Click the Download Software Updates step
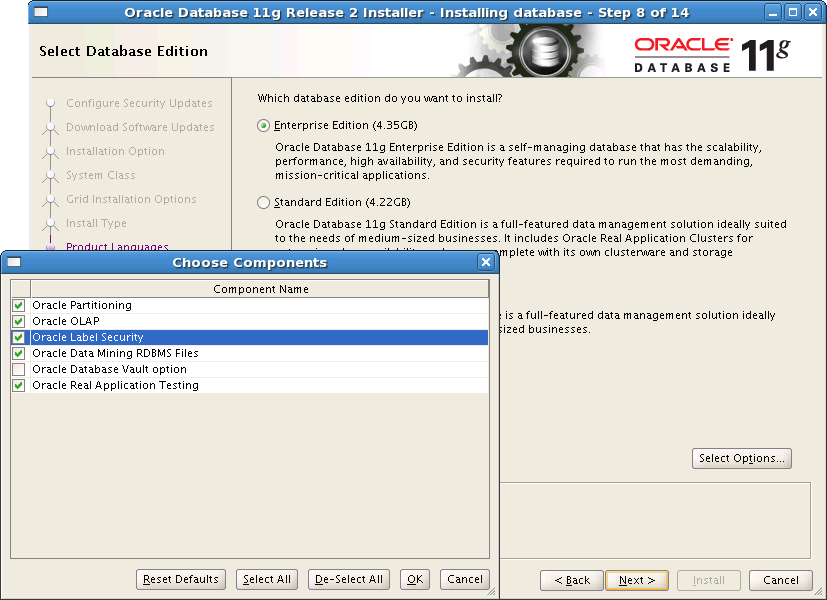This screenshot has width=827, height=600. click(140, 127)
